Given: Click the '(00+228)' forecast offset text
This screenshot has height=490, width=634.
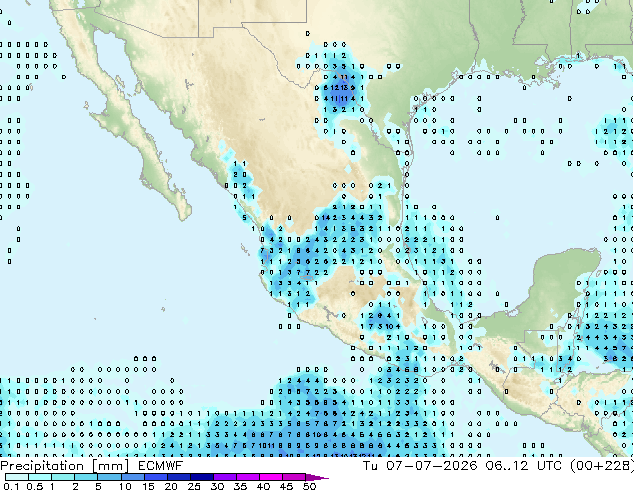Looking at the screenshot, I should (602, 466).
